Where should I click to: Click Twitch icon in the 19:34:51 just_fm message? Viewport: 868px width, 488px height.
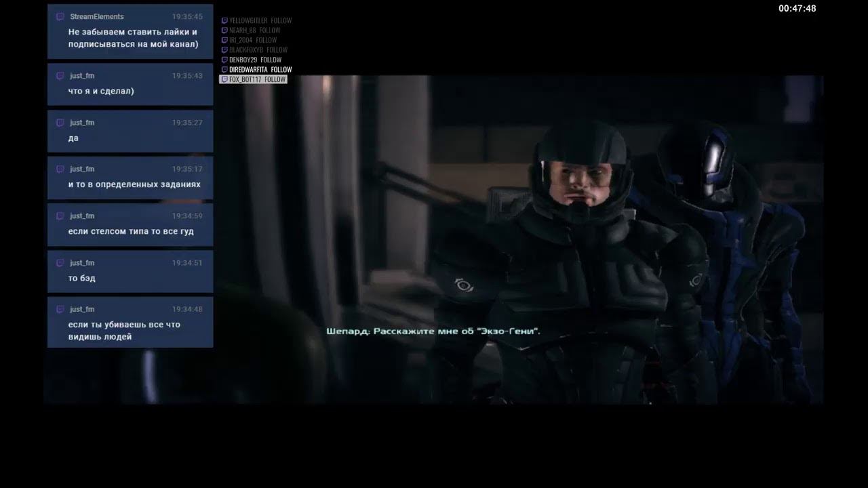tap(60, 262)
